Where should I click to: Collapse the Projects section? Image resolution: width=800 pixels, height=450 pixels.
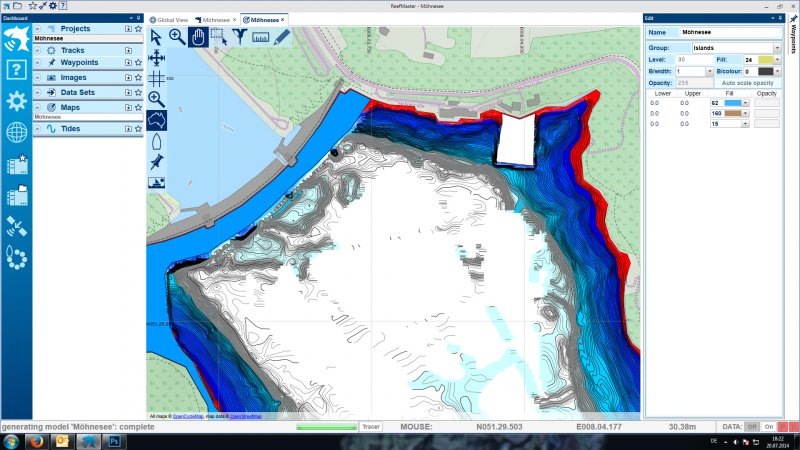coord(39,29)
